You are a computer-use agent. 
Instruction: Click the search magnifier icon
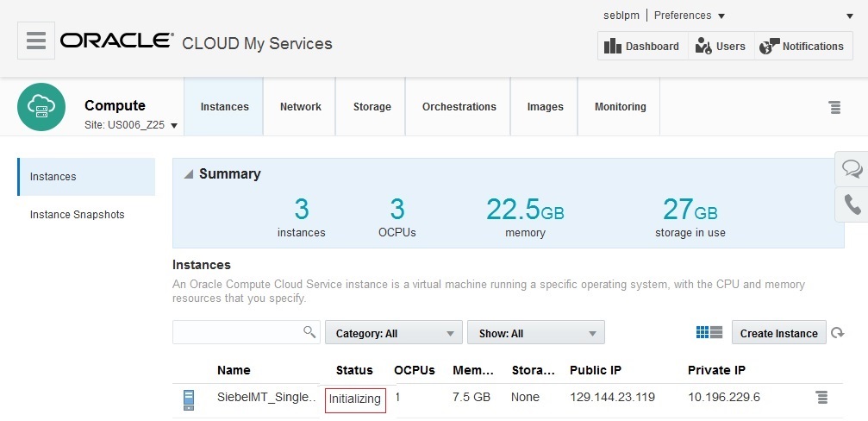point(309,332)
